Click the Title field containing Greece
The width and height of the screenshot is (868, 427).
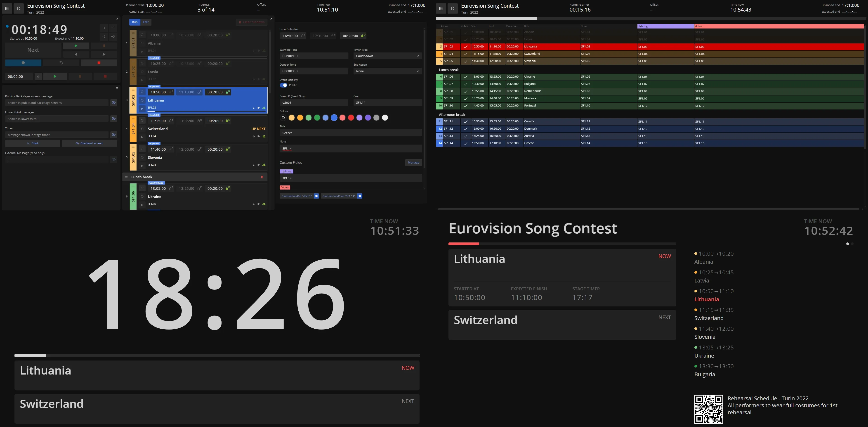point(350,133)
